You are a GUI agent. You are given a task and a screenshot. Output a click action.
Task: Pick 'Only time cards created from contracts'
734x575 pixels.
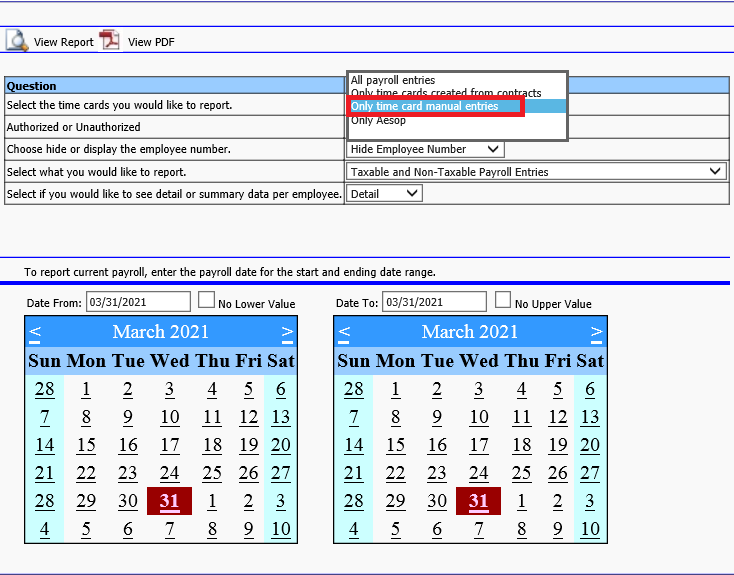pyautogui.click(x=446, y=93)
